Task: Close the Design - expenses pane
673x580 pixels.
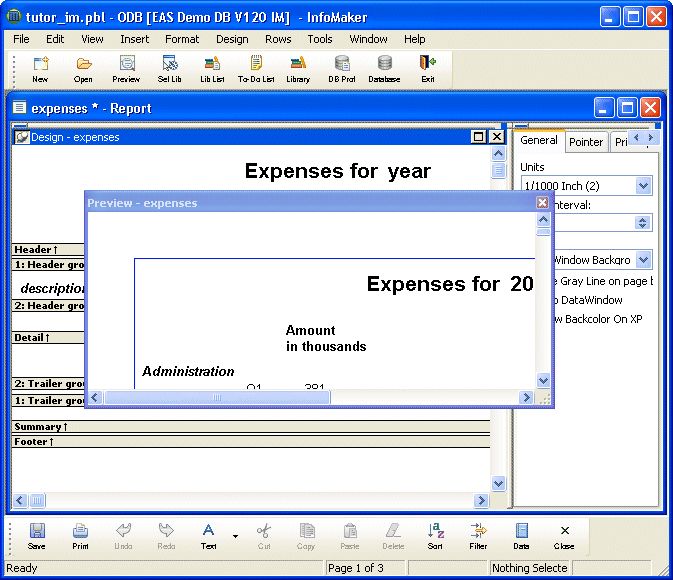Action: [497, 137]
